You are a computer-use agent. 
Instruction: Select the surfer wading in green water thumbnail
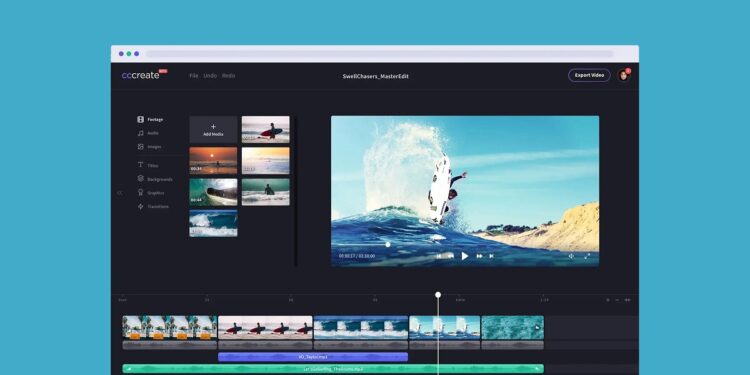click(265, 192)
